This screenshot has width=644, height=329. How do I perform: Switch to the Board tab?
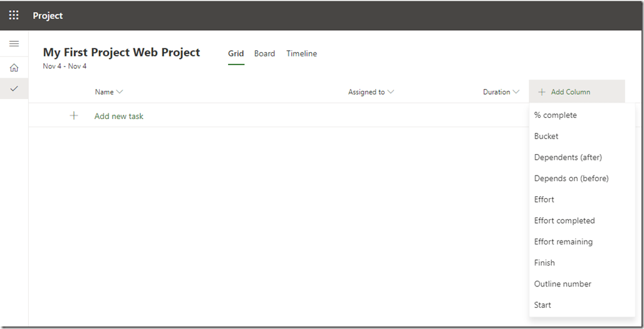[264, 54]
